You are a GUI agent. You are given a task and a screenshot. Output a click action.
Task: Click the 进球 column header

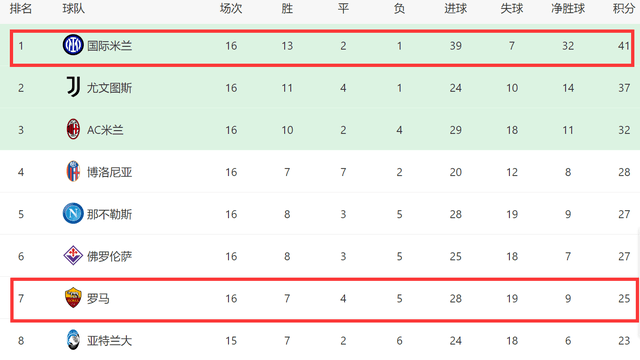(456, 9)
